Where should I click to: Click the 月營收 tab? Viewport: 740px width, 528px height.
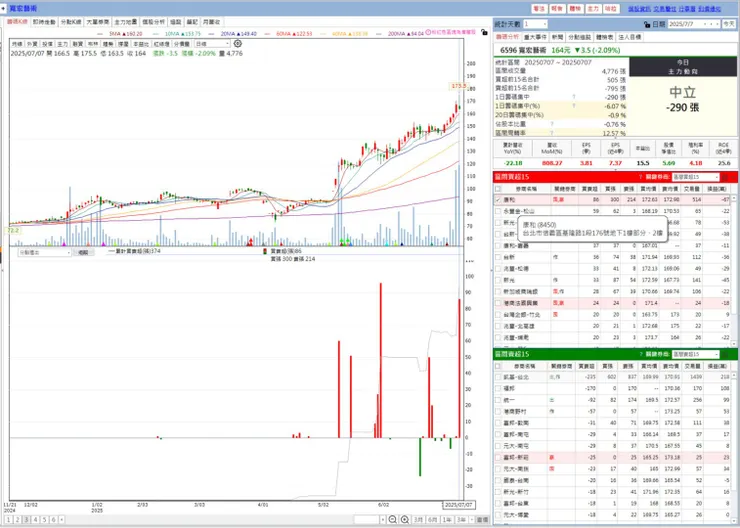(211, 22)
